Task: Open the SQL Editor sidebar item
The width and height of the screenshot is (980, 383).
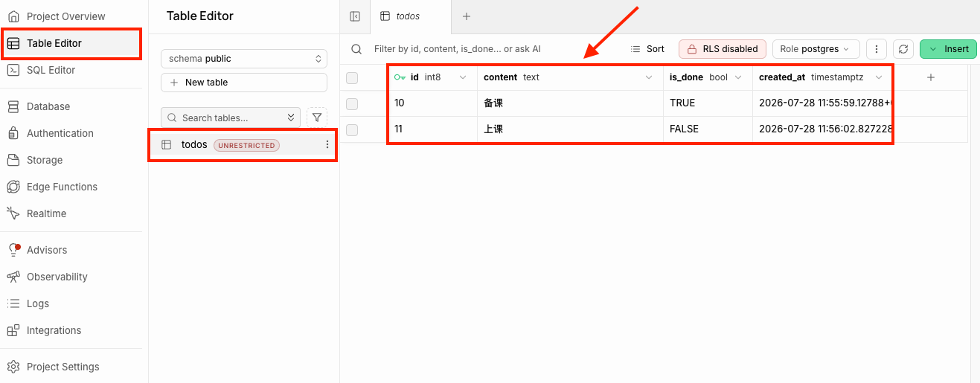Action: 51,70
